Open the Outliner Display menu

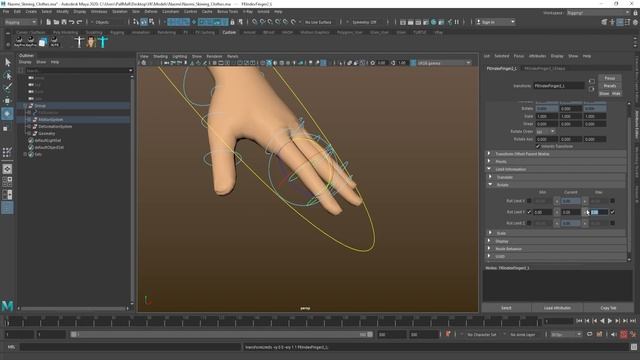point(25,62)
